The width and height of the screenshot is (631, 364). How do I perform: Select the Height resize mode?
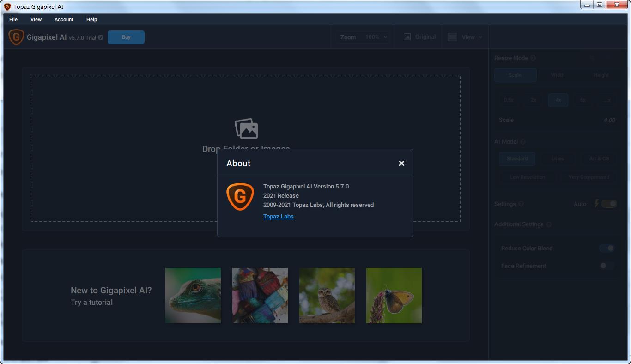click(601, 75)
